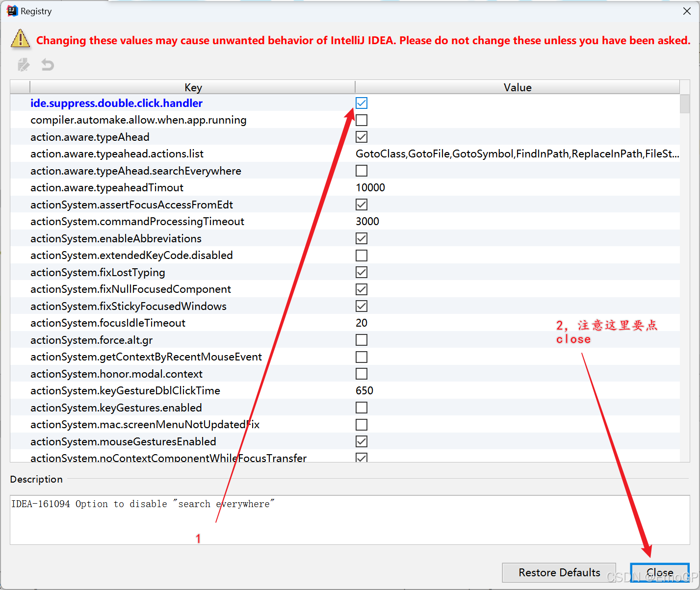Select the actionSystem.extendedKeyCode.disabled key
Image resolution: width=700 pixels, height=590 pixels.
(131, 256)
